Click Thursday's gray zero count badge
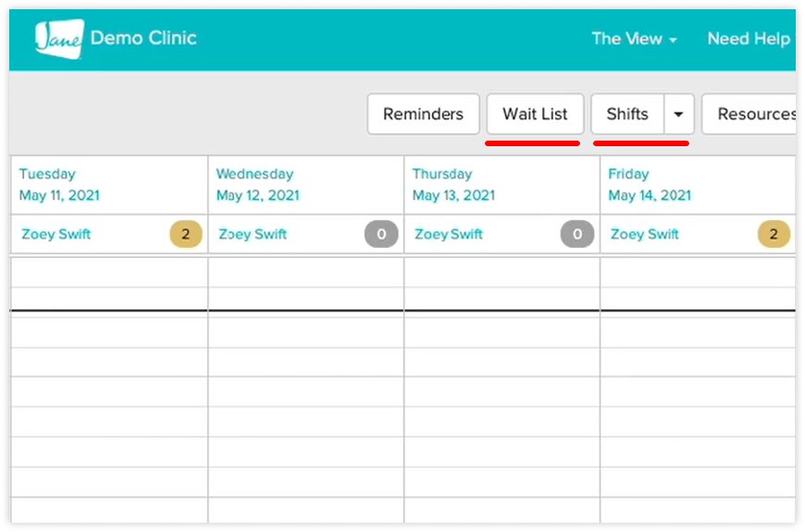This screenshot has width=805, height=532. tap(577, 234)
